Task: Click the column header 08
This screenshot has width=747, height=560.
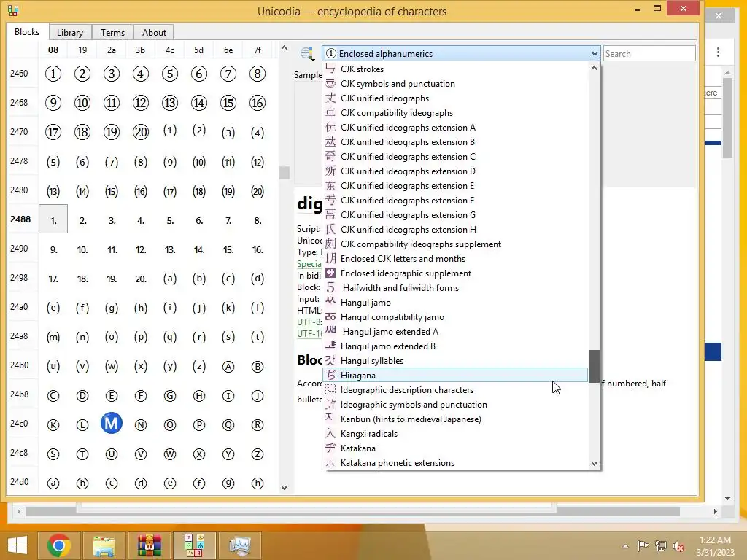Action: (53, 50)
